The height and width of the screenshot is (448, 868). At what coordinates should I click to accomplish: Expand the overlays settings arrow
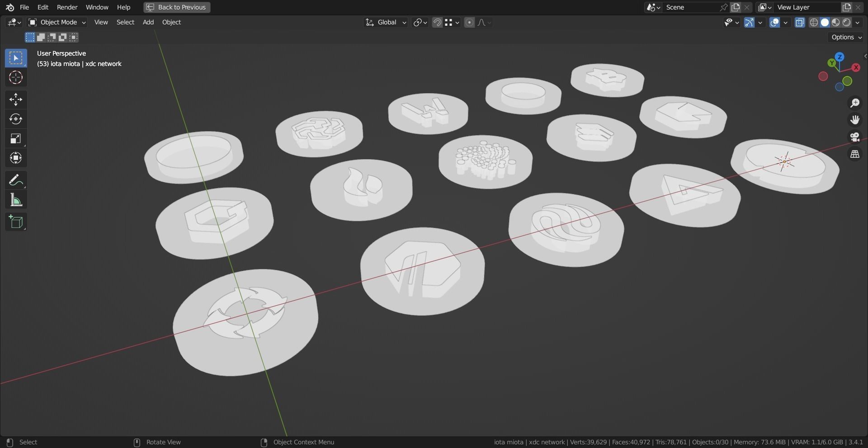786,22
